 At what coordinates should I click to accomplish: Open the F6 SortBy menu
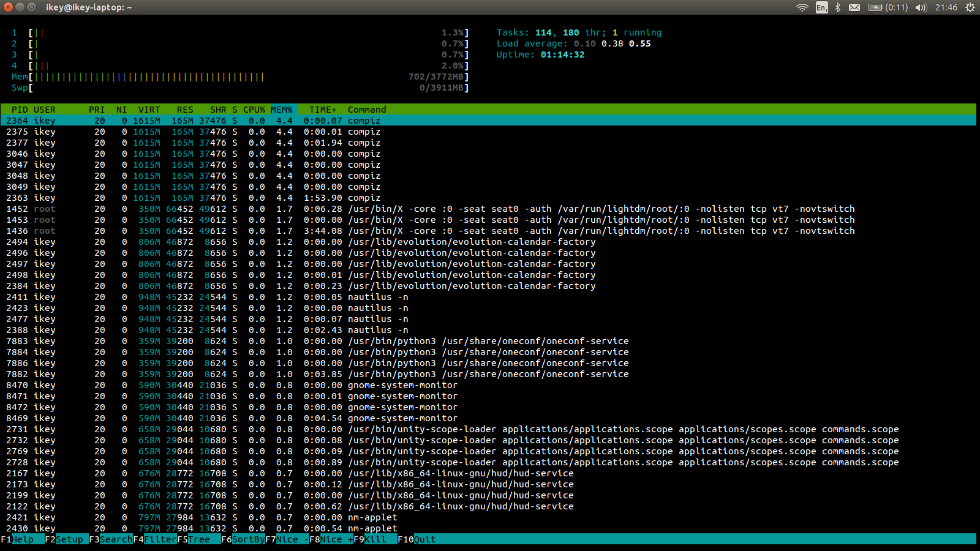coord(243,539)
